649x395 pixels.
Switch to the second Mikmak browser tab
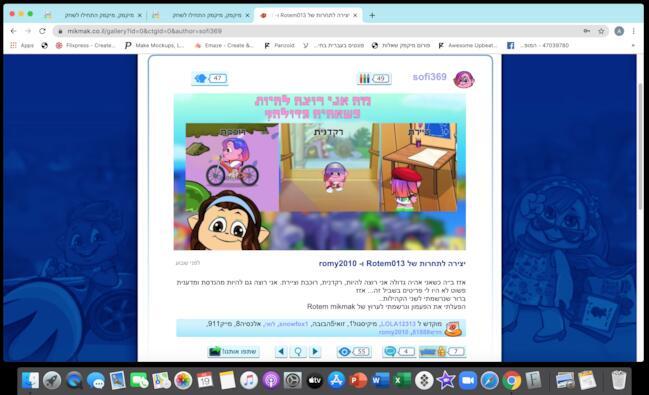[x=202, y=15]
